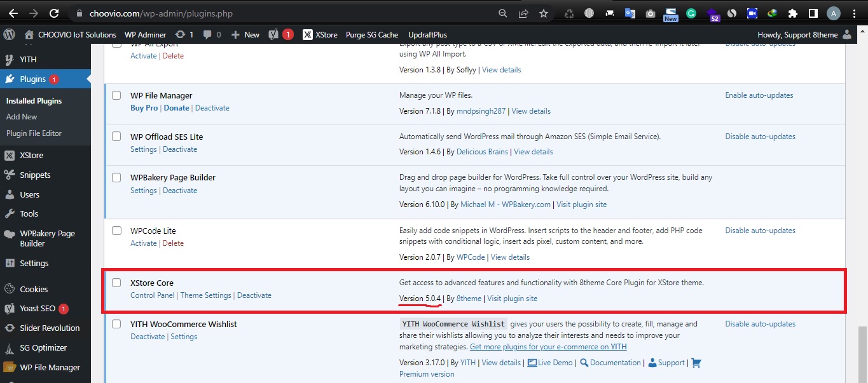Screen dimensions: 868x383
Task: Select the WP File Manager plugin checkbox
Action: tap(116, 95)
